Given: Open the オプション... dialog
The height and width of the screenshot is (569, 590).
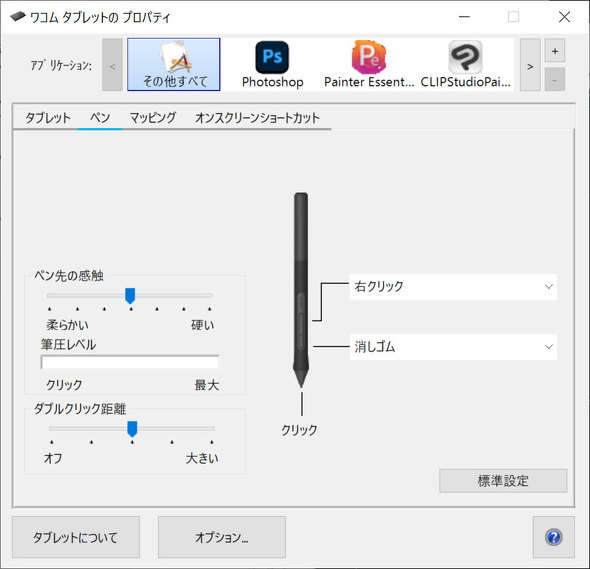Looking at the screenshot, I should coord(222,537).
